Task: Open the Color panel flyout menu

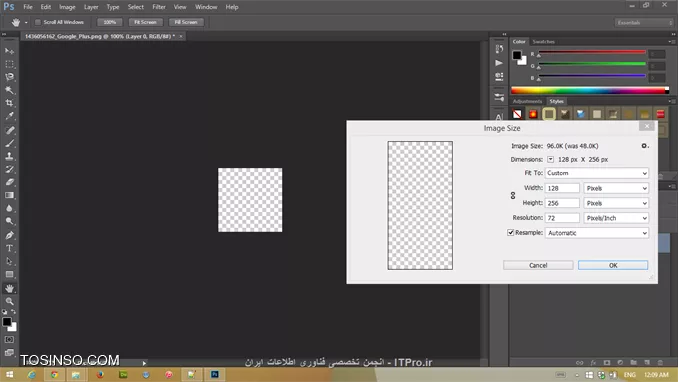Action: [672, 42]
